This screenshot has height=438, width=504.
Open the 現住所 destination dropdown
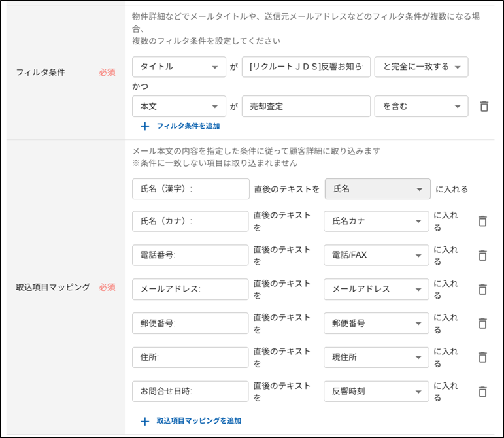[377, 358]
